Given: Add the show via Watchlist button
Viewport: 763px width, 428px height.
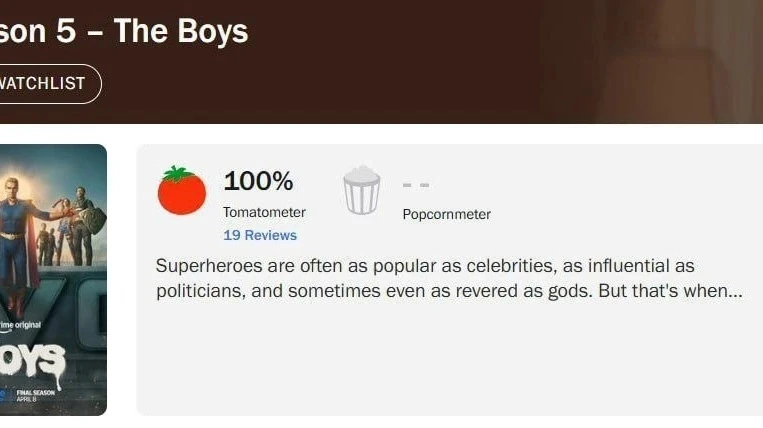Looking at the screenshot, I should 46,84.
